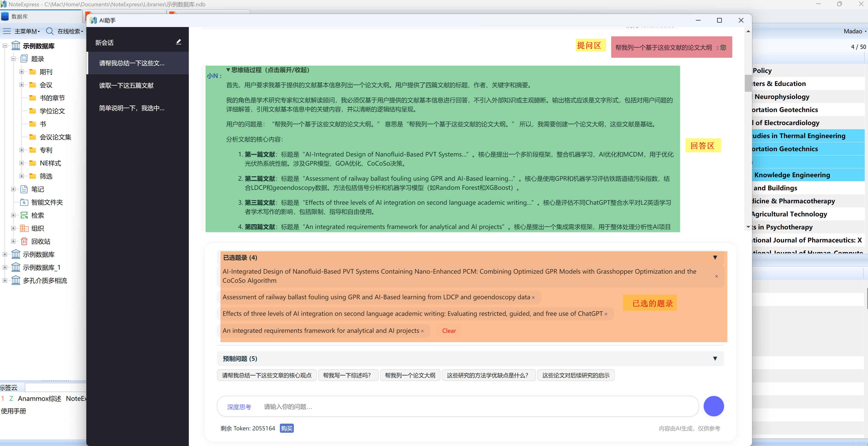Click the new conversation edit pencil icon
Viewport: 868px width, 446px height.
[179, 42]
